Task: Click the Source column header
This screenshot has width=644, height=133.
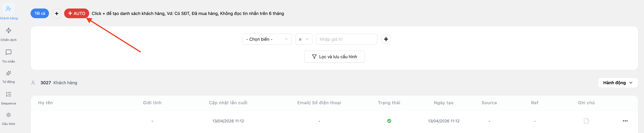Action: pyautogui.click(x=489, y=103)
